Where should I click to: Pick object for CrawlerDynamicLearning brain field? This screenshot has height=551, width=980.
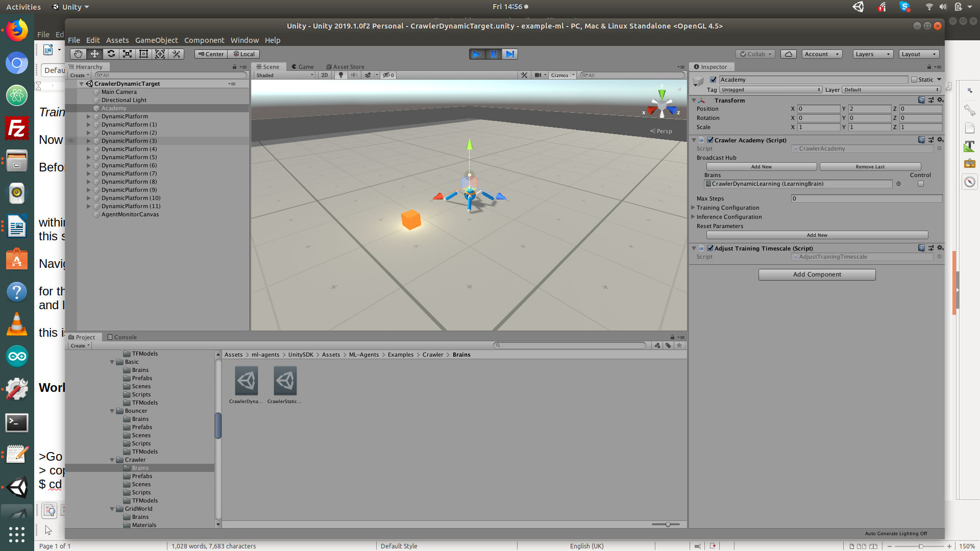[x=898, y=184]
